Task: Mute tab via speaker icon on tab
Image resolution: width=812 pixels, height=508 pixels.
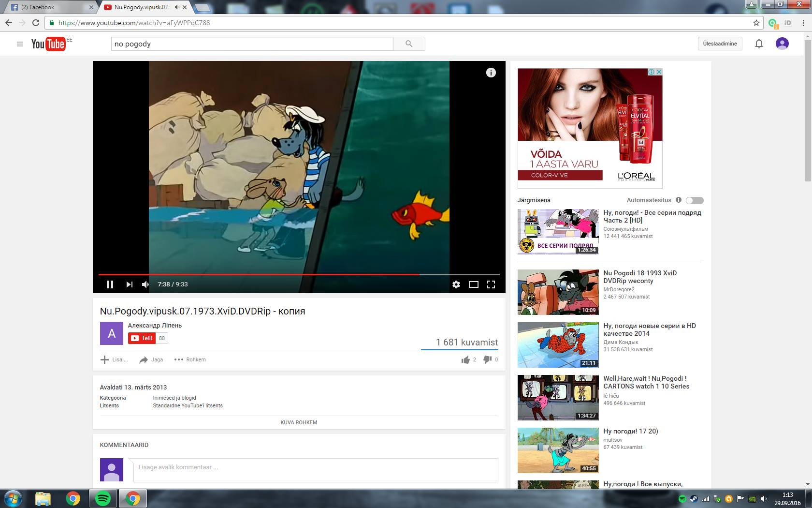Action: 177,7
